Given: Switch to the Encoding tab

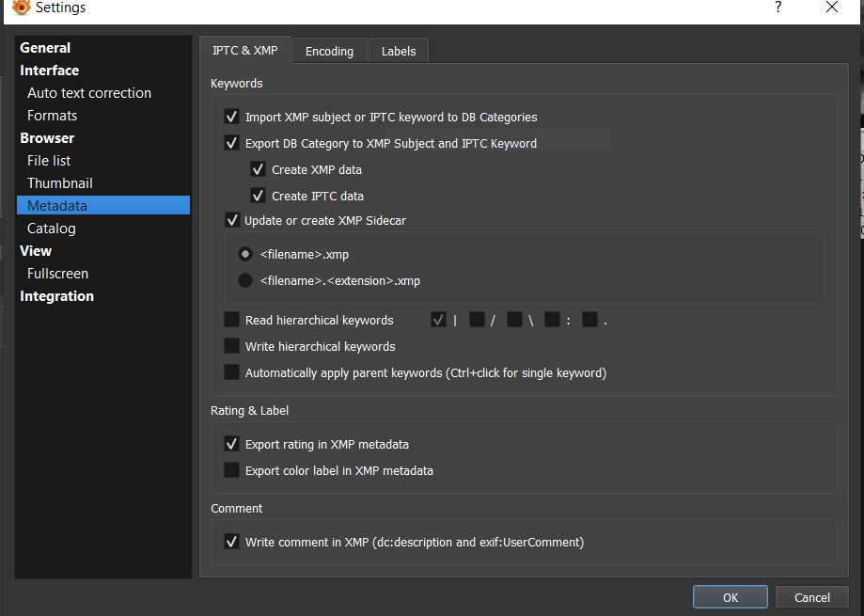Looking at the screenshot, I should pos(329,52).
